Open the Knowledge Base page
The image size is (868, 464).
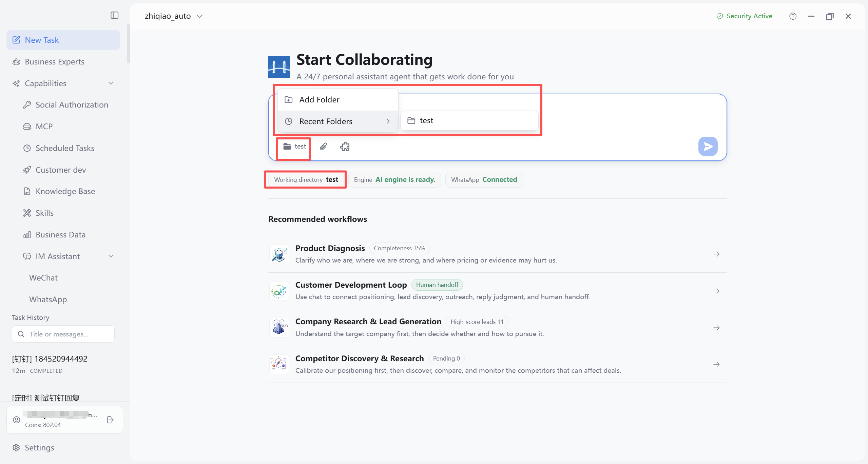[66, 191]
